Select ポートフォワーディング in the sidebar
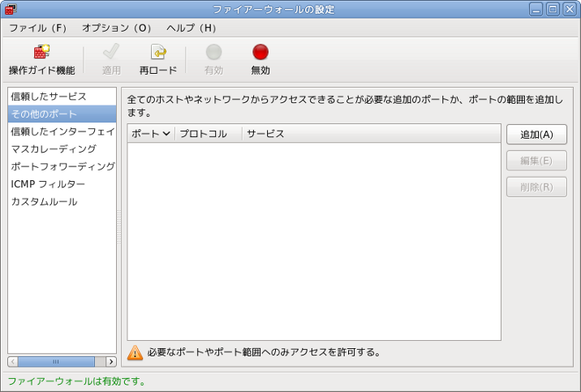This screenshot has height=392, width=581. (62, 166)
